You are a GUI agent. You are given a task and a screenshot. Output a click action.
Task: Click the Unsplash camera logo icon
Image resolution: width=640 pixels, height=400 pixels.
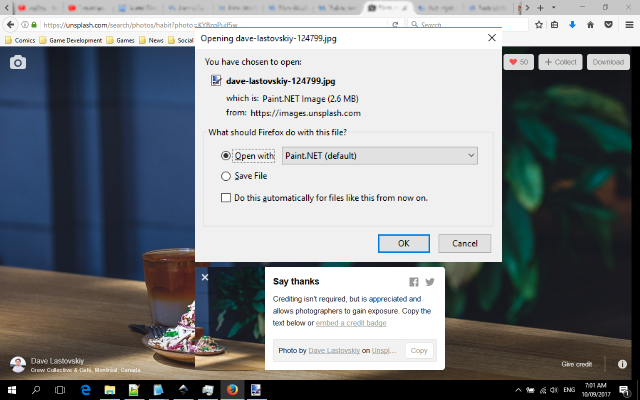pyautogui.click(x=18, y=62)
